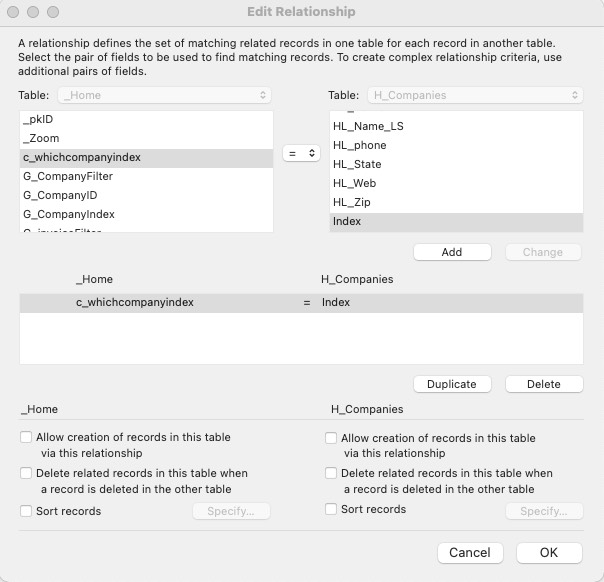The image size is (604, 582).
Task: Select Index in the H_Companies field list
Action: coord(456,222)
